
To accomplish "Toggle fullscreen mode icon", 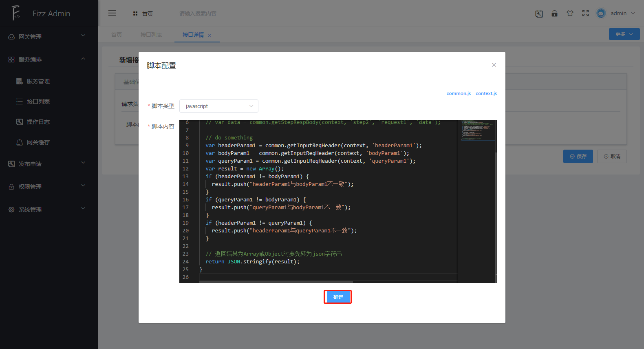I will tap(585, 13).
